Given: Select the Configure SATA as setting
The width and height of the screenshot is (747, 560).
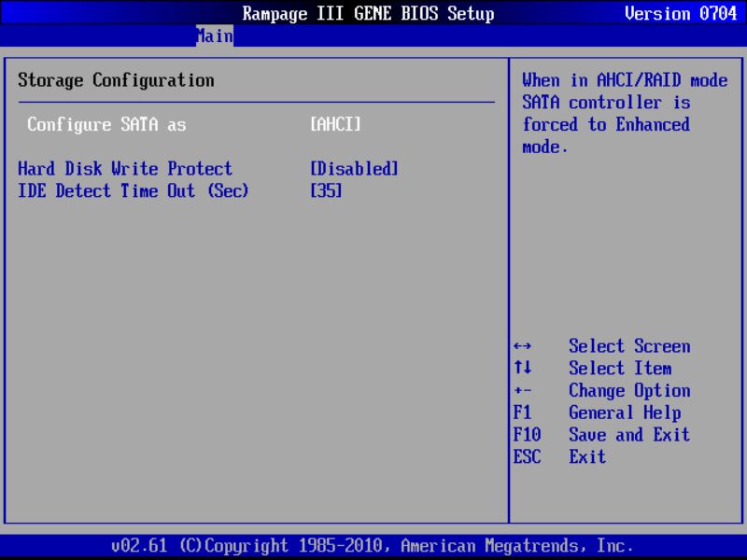Looking at the screenshot, I should coord(106,125).
